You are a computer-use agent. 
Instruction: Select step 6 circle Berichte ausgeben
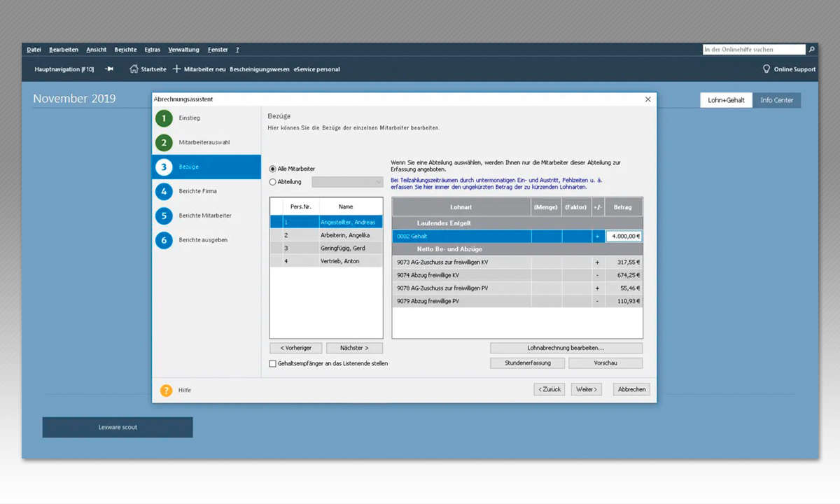[164, 240]
